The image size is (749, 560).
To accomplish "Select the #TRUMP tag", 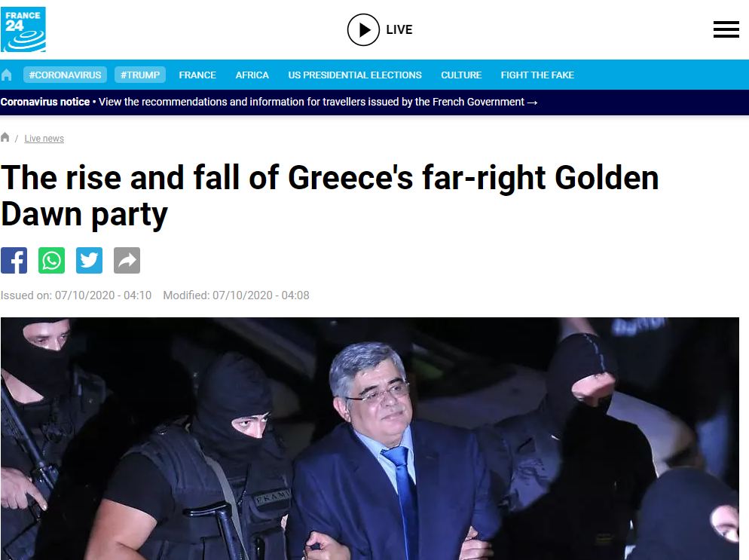I will [140, 75].
